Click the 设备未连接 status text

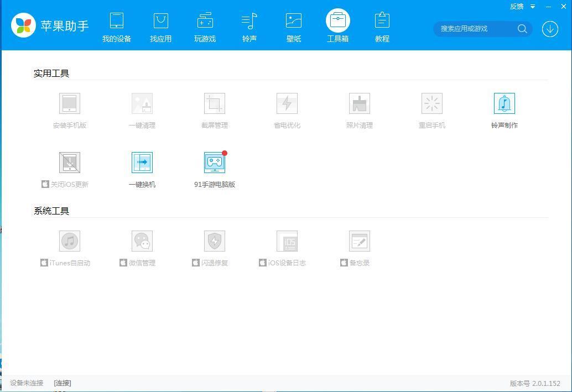tap(27, 383)
